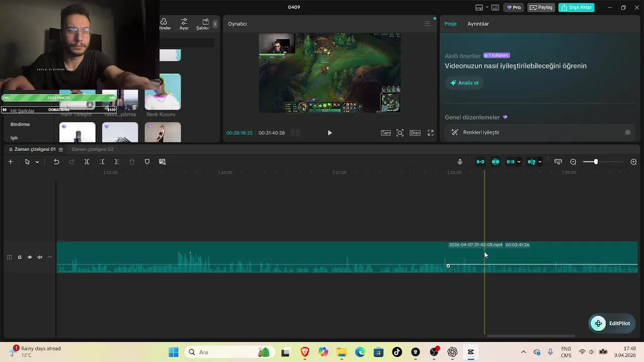Open the cover toggle icon on the track header
The height and width of the screenshot is (362, 644).
(x=10, y=257)
